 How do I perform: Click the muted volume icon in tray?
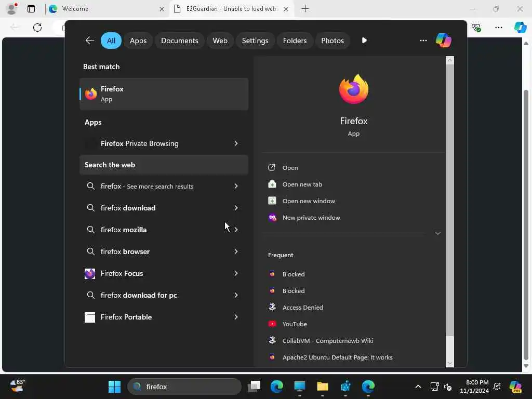pyautogui.click(x=448, y=387)
